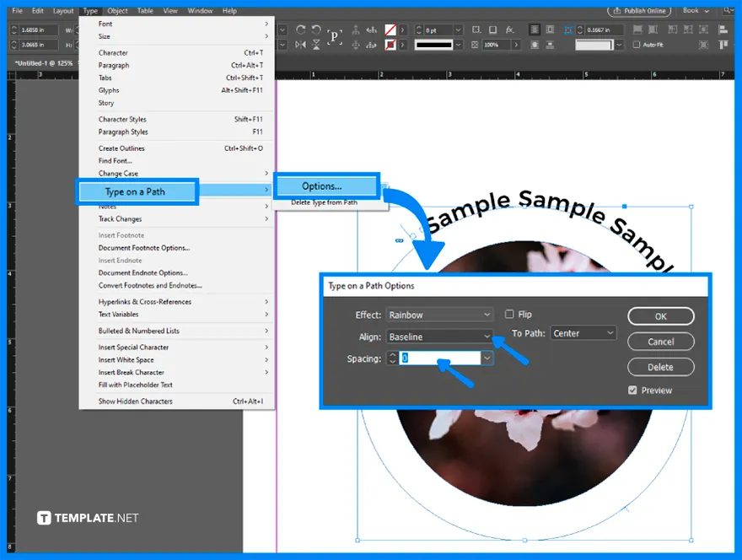Screen dimensions: 742x560
Task: Click the Publish Online icon button
Action: tap(639, 11)
